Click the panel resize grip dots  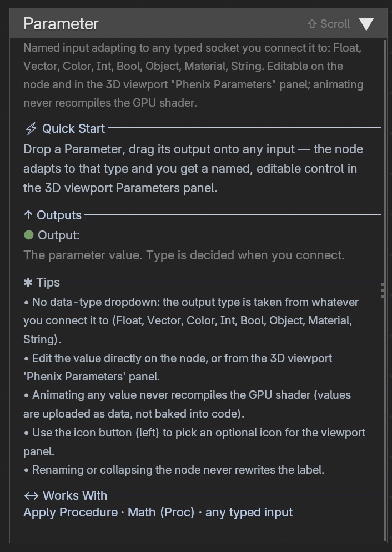pyautogui.click(x=383, y=292)
